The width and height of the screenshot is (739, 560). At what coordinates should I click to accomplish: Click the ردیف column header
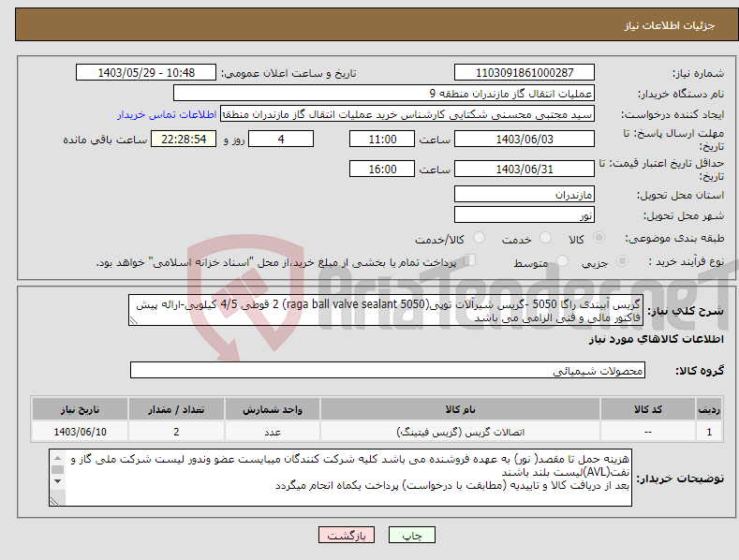(x=709, y=409)
